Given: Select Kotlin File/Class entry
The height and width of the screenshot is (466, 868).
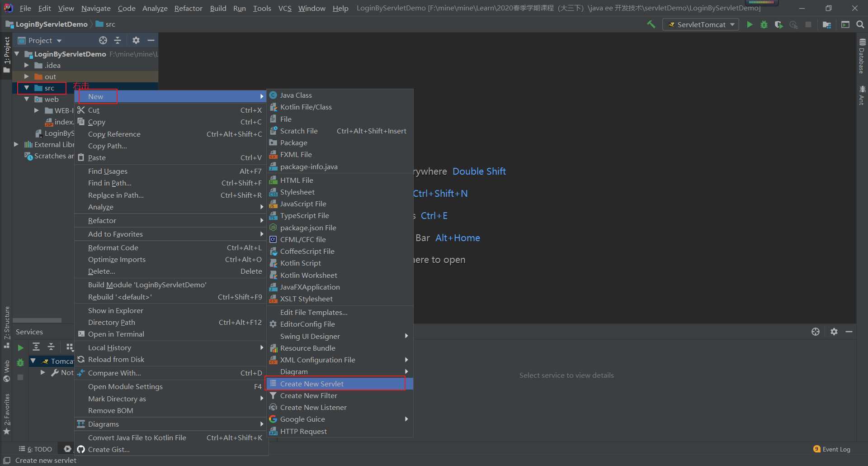Looking at the screenshot, I should [340, 107].
